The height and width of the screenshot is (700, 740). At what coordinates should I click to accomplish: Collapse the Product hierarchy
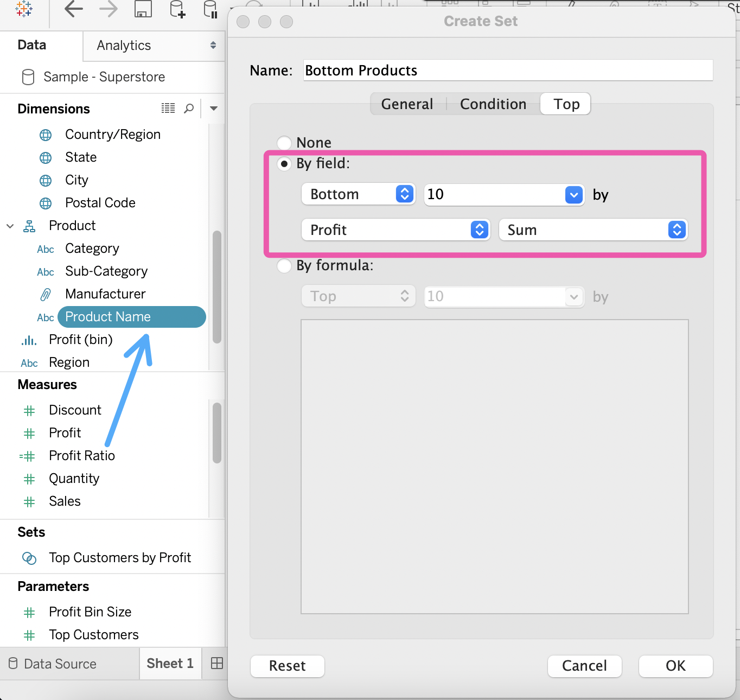(x=10, y=226)
